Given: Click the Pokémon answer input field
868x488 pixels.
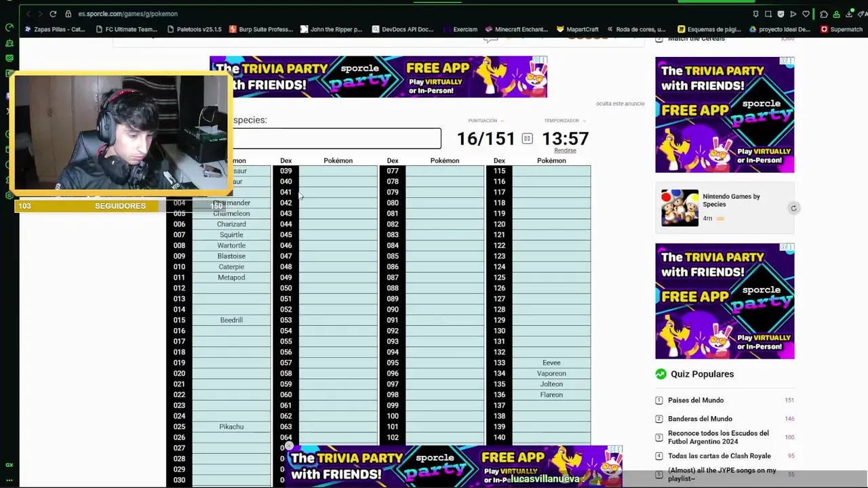Looking at the screenshot, I should (x=336, y=138).
